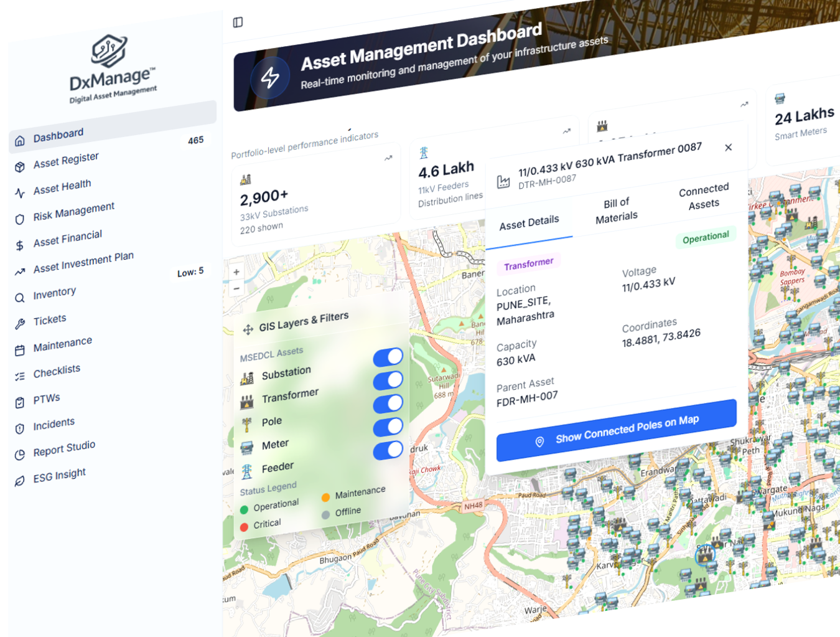Click the Feeder layer icon in GIS panel
The height and width of the screenshot is (637, 840).
(x=247, y=471)
